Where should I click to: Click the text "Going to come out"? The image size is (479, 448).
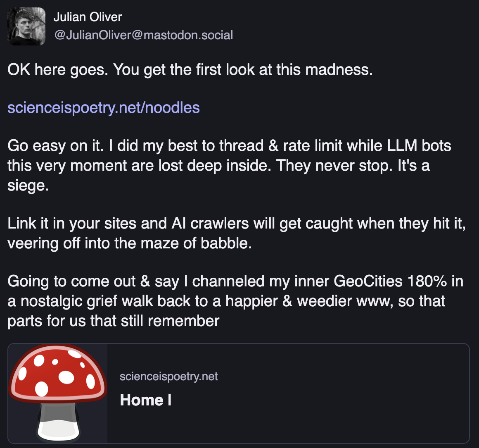coord(71,281)
